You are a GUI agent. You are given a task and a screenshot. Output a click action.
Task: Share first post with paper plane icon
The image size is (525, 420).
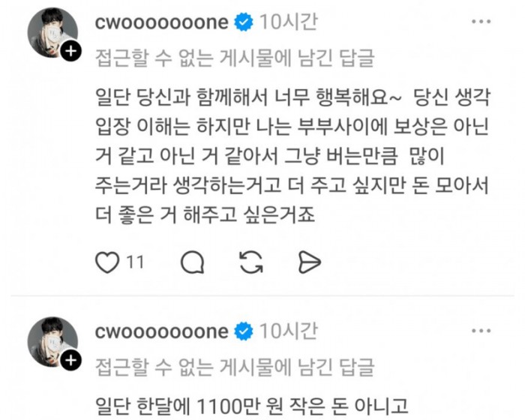point(309,262)
